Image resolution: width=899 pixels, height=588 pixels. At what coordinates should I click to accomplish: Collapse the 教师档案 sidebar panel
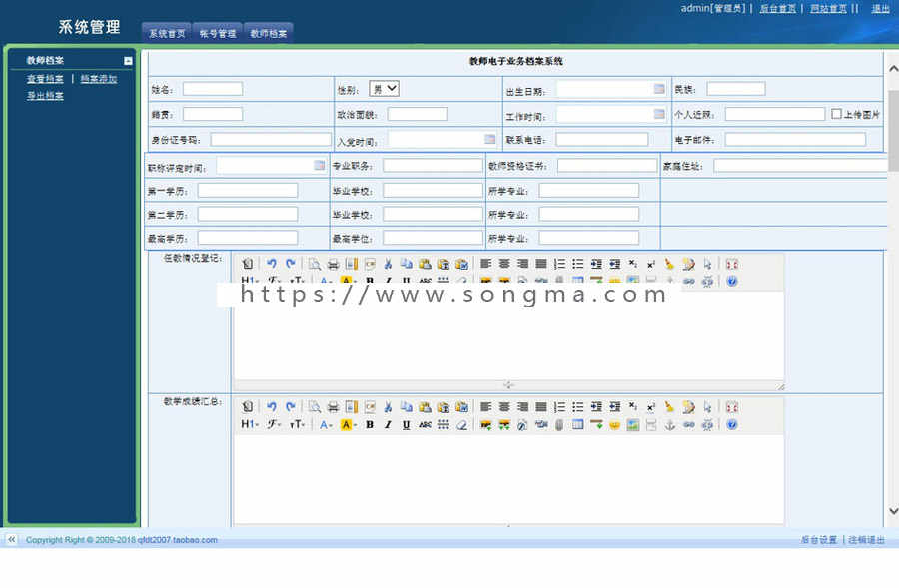128,61
